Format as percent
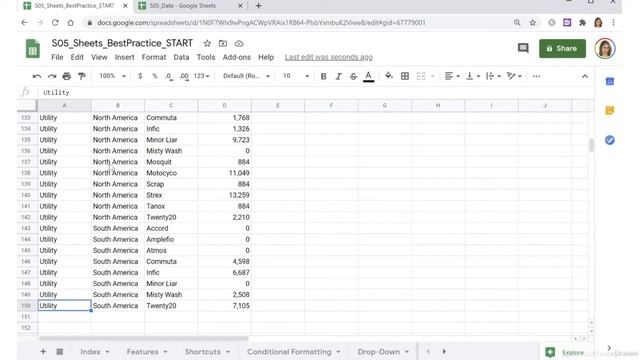The height and width of the screenshot is (360, 640). click(x=155, y=76)
